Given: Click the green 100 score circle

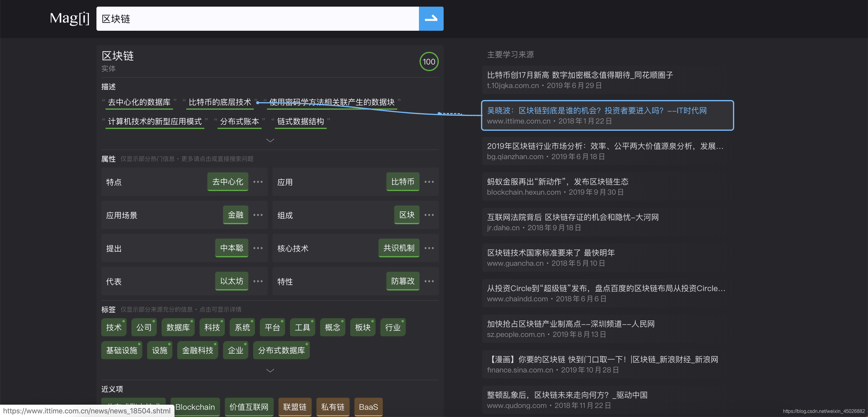Looking at the screenshot, I should pos(429,62).
